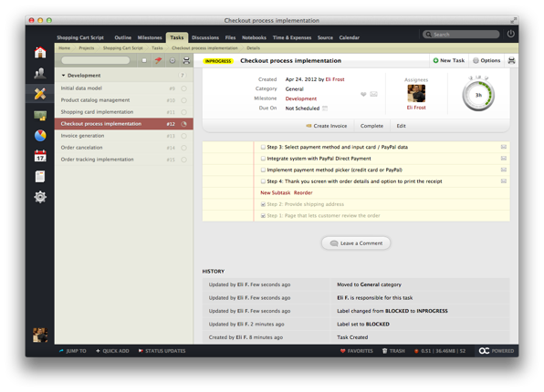Check the Step 3 payment method subtask

(263, 147)
